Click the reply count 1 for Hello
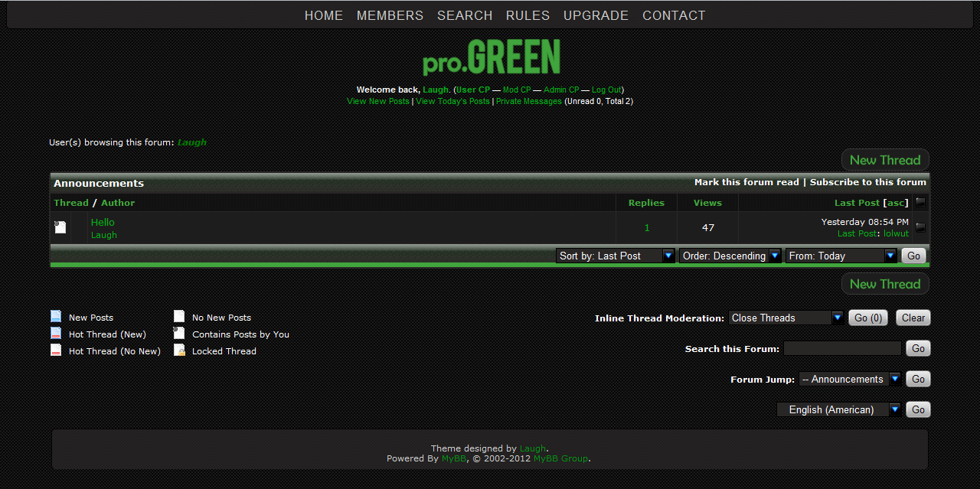This screenshot has width=980, height=489. click(x=647, y=227)
